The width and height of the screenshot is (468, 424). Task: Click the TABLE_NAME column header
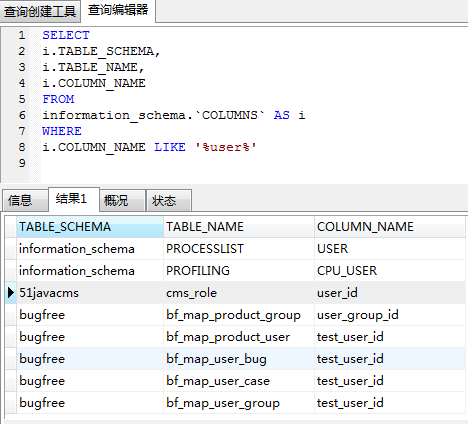(239, 227)
